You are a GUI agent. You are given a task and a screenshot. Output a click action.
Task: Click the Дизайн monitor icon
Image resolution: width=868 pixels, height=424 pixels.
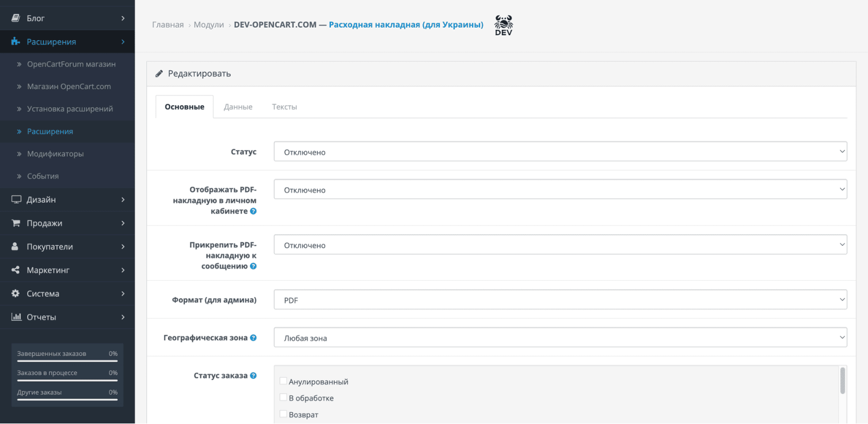(16, 200)
